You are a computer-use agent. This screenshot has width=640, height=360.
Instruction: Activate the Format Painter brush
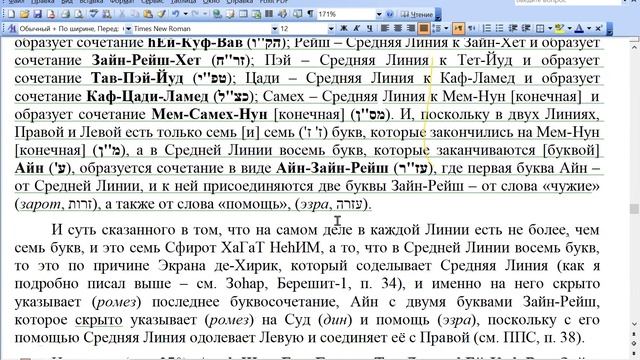coord(162,14)
